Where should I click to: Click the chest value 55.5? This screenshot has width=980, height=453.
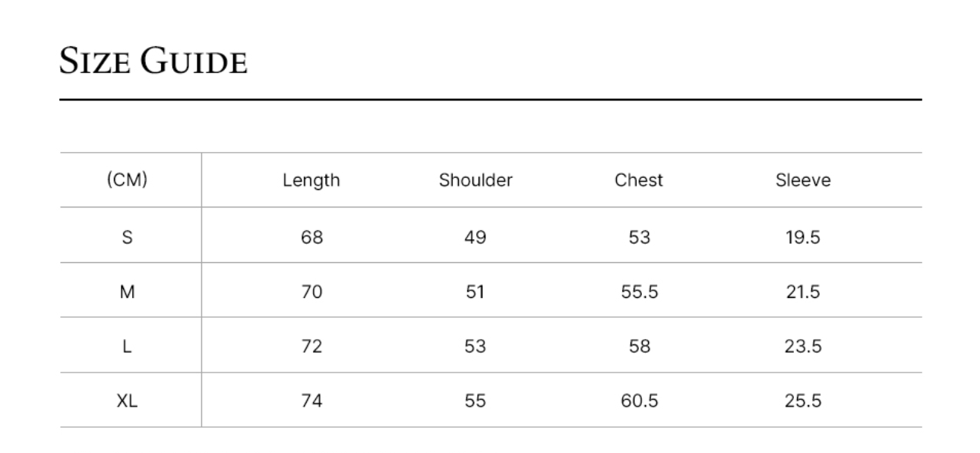click(x=639, y=292)
